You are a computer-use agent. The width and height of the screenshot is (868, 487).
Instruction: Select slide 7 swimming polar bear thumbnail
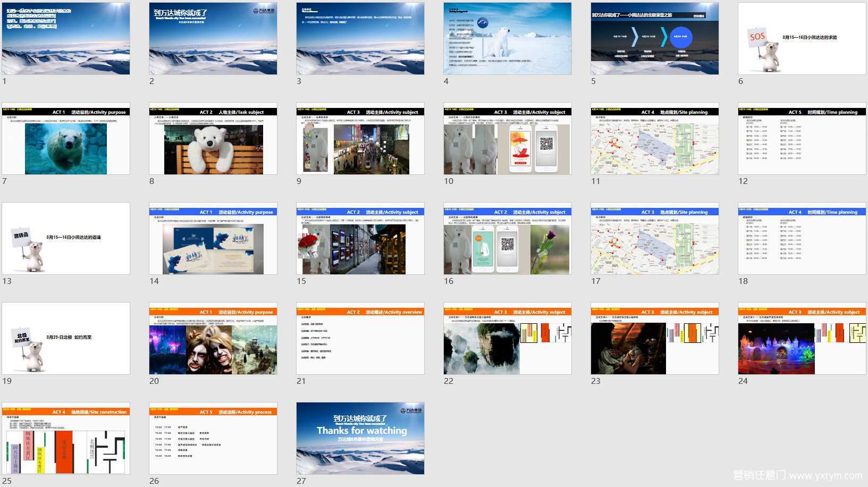pyautogui.click(x=66, y=138)
